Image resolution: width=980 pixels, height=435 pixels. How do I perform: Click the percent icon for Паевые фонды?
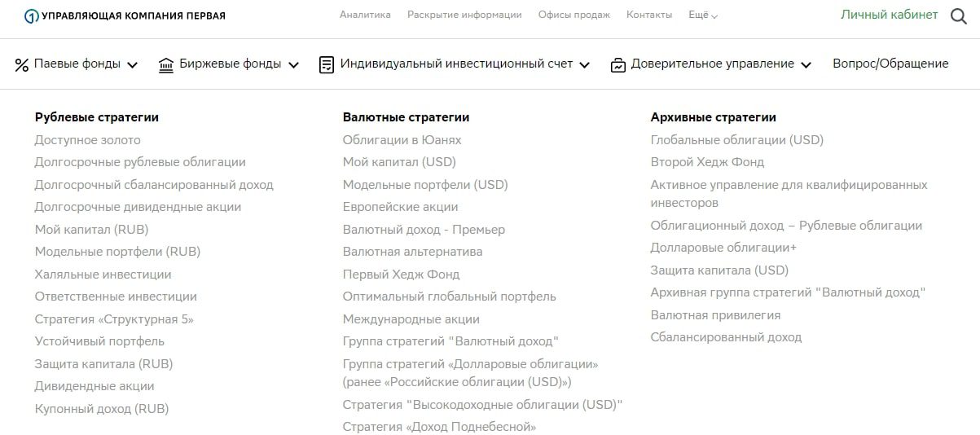click(22, 64)
